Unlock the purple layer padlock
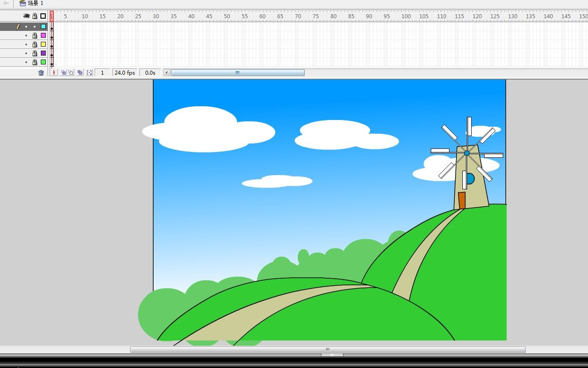The image size is (588, 368). click(35, 53)
